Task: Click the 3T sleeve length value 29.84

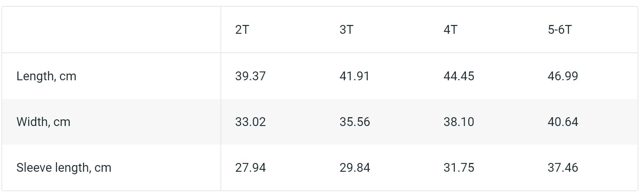Action: [x=355, y=168]
